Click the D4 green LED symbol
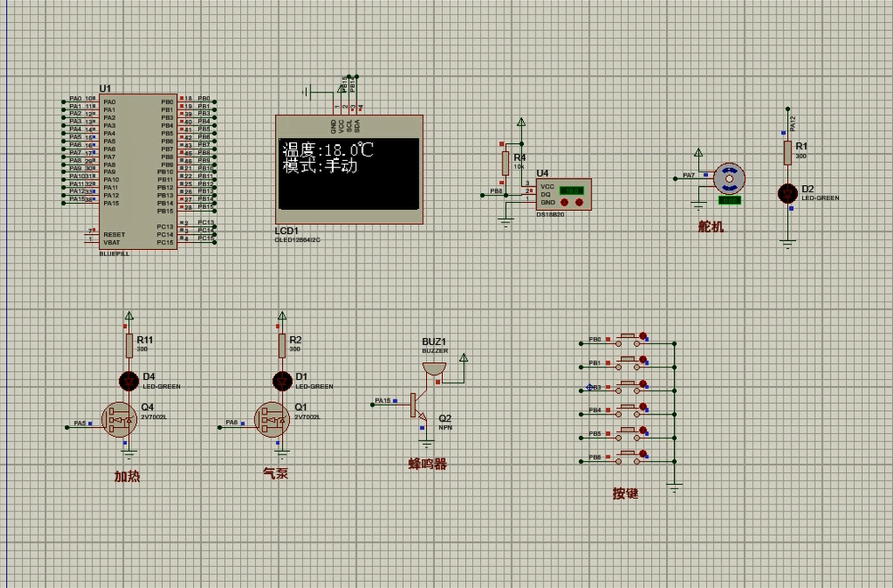The height and width of the screenshot is (588, 893). (x=129, y=381)
